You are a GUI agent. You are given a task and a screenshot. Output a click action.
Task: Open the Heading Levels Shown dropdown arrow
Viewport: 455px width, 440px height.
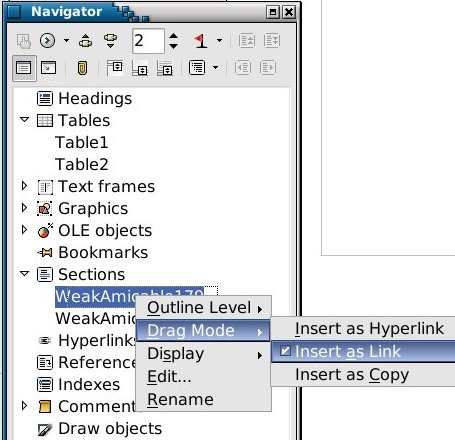(x=216, y=68)
